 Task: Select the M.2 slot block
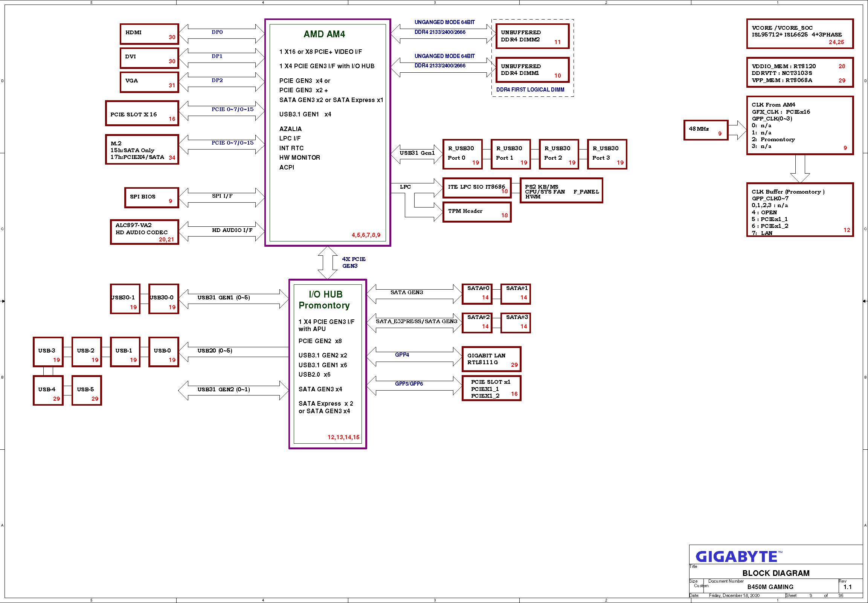click(x=142, y=150)
